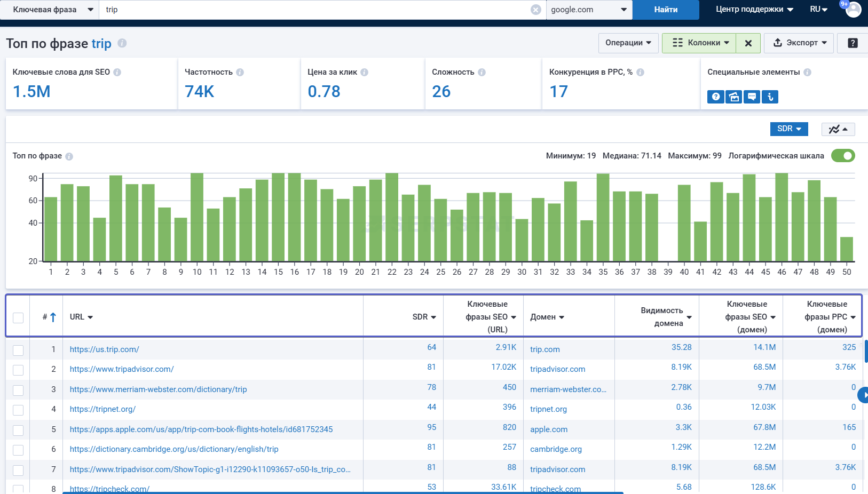Open the SDR chart metric dropdown
This screenshot has height=494, width=868.
click(x=789, y=129)
